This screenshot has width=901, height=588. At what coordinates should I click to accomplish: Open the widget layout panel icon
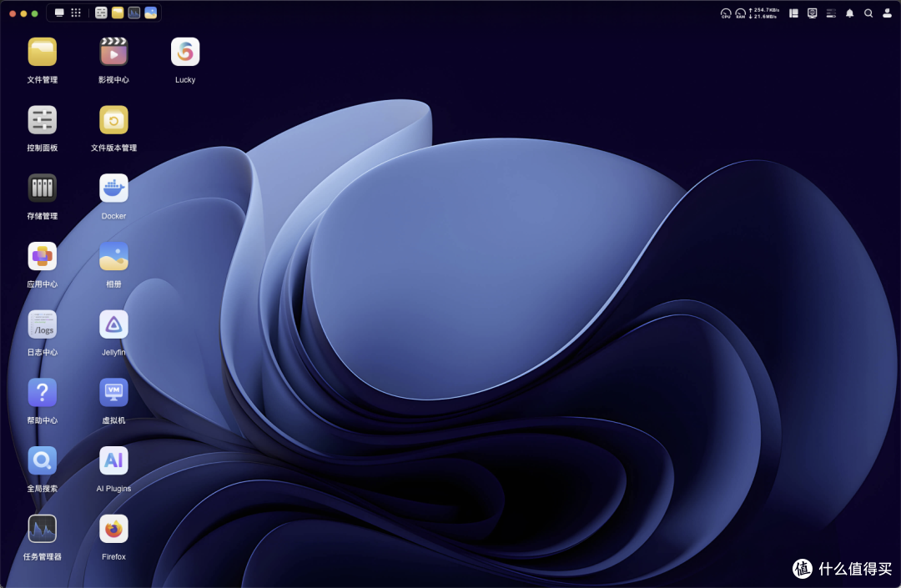click(793, 13)
